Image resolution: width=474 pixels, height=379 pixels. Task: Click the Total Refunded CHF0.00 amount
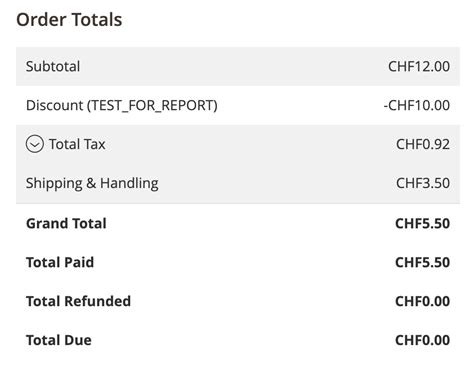coord(422,301)
